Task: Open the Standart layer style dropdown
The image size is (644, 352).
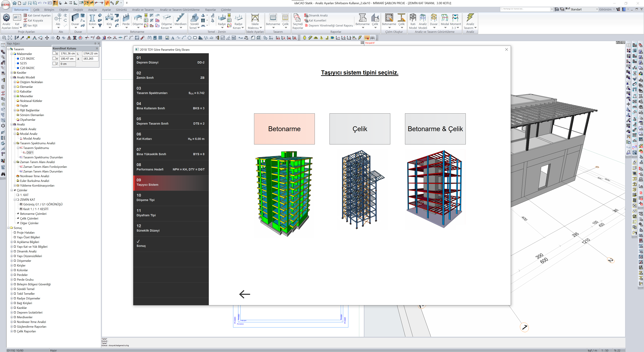Action: point(597,9)
